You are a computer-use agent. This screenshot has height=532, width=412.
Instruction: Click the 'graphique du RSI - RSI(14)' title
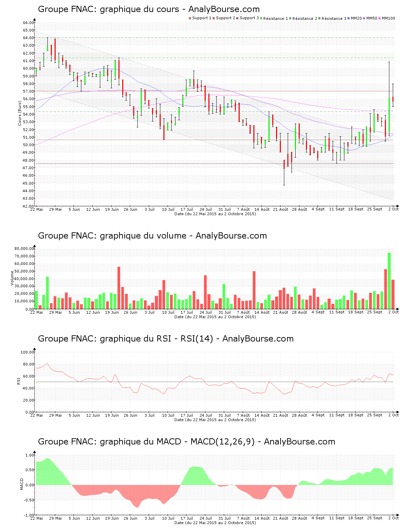coord(166,339)
